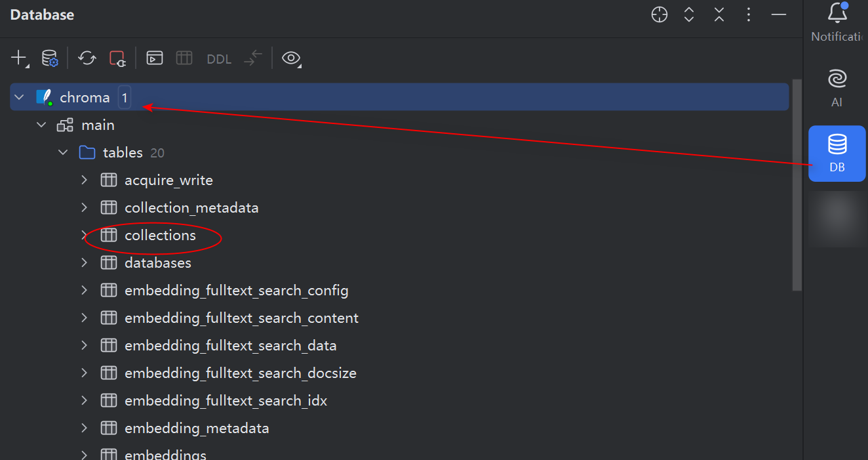Select embedding_fulltext_search_data table name
Screen dimensions: 868x460
click(231, 345)
